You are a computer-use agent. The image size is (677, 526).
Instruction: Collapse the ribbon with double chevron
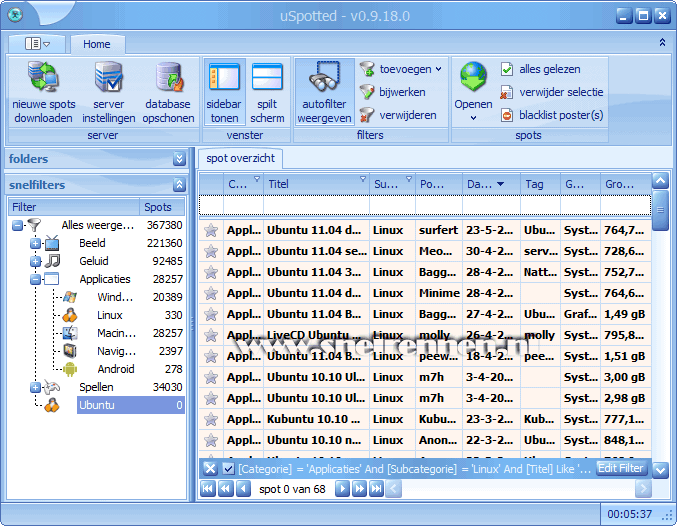click(x=662, y=42)
